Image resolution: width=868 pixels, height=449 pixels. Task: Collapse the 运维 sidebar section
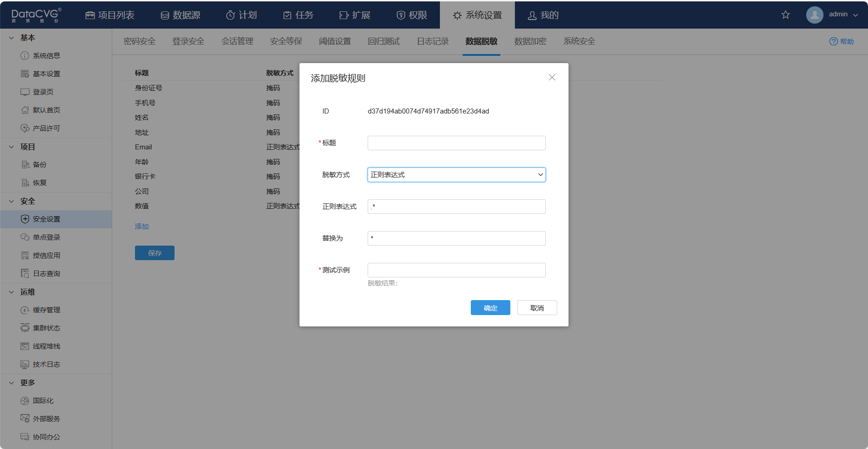point(11,292)
